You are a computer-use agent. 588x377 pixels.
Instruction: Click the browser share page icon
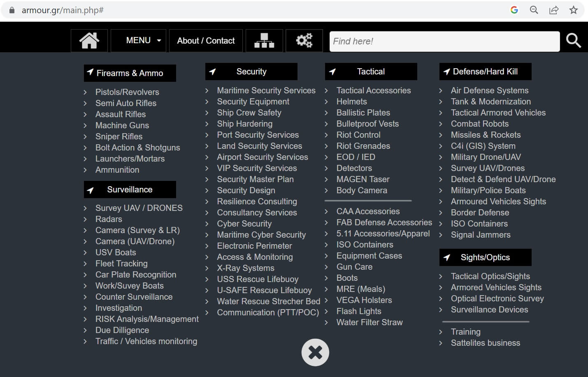point(554,10)
